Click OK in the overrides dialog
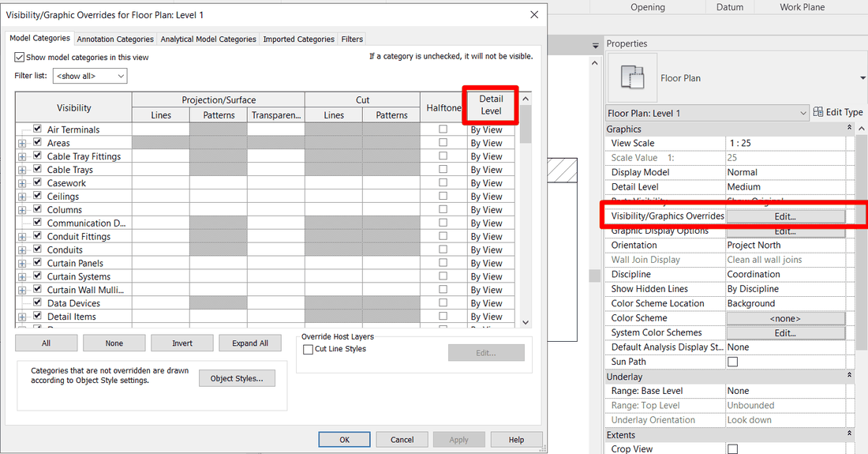 [344, 440]
